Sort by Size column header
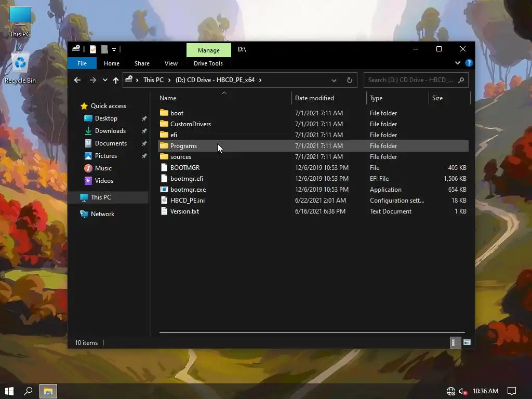 click(x=449, y=98)
